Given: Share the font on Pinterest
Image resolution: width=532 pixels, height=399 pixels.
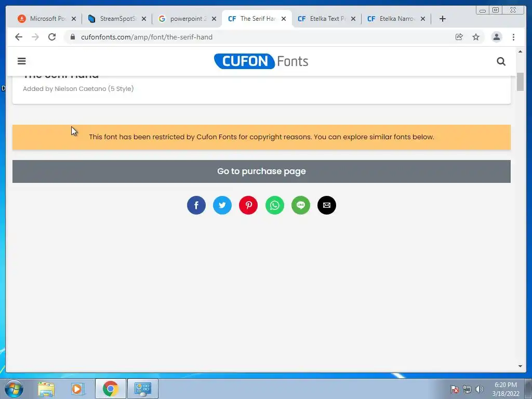Looking at the screenshot, I should [248, 205].
